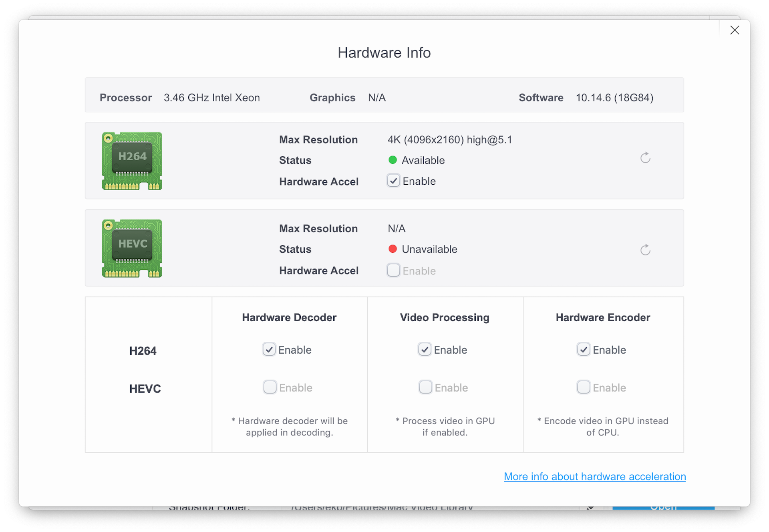Toggle HEVC Hardware Accel Enable checkbox
The width and height of the screenshot is (769, 532).
coord(393,270)
